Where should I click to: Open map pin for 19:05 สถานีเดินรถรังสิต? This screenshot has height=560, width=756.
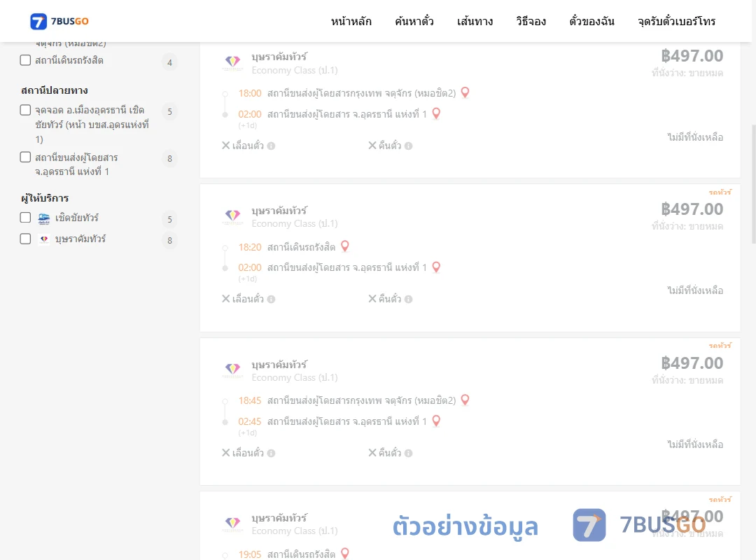coord(344,553)
